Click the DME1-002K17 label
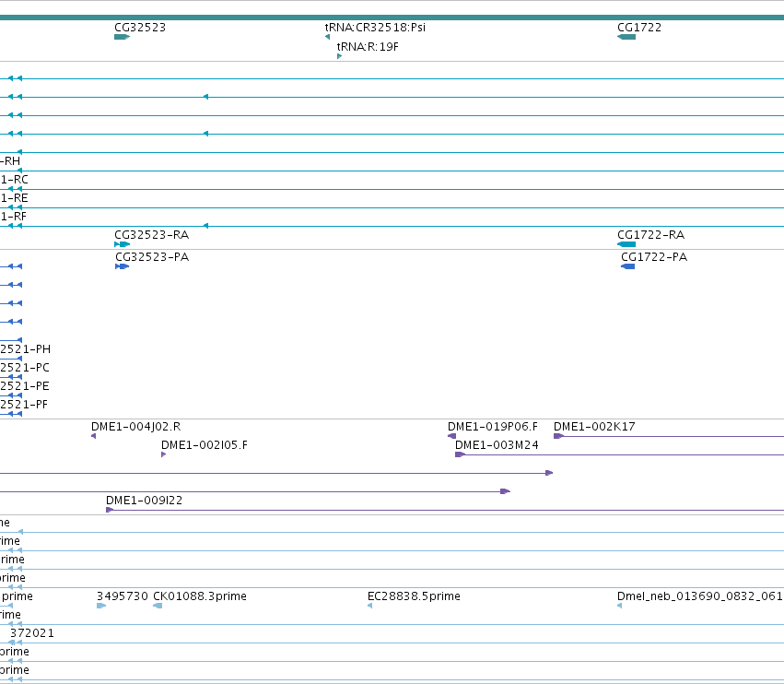The image size is (784, 684). tap(594, 427)
